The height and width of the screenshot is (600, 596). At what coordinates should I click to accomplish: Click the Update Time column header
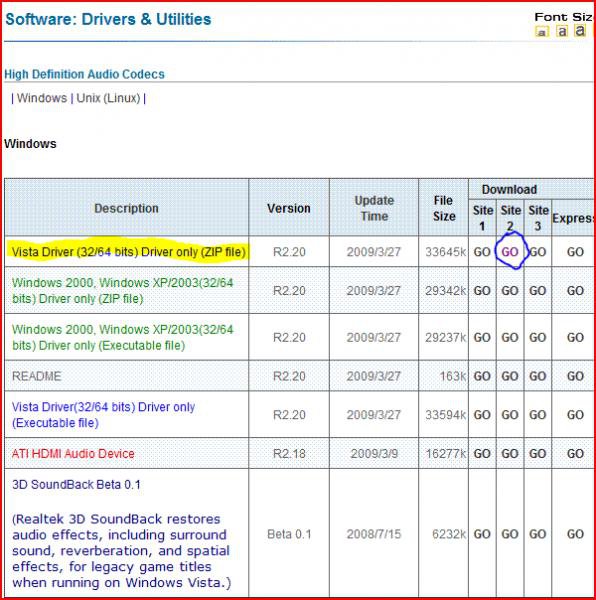click(374, 209)
